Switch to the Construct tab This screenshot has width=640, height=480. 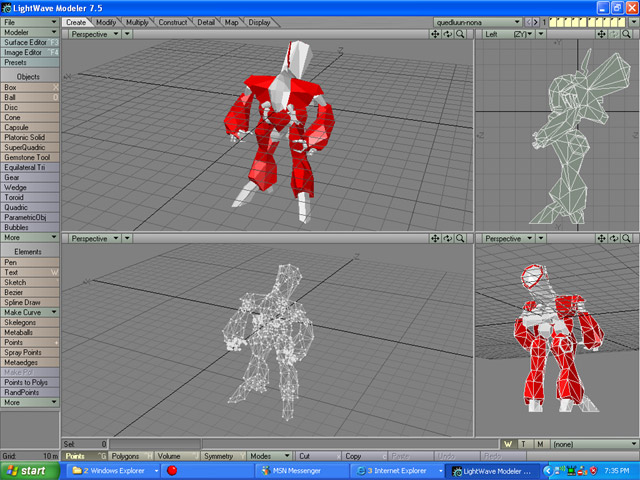(x=173, y=22)
